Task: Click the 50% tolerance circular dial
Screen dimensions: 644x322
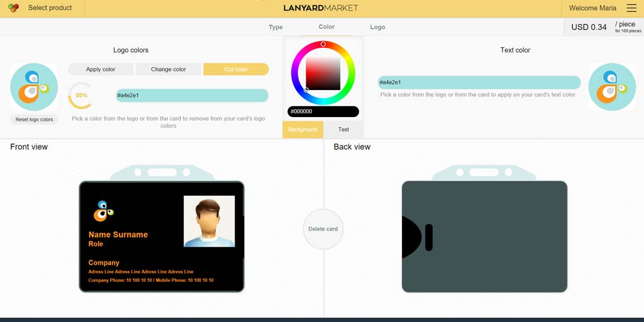Action: [81, 96]
